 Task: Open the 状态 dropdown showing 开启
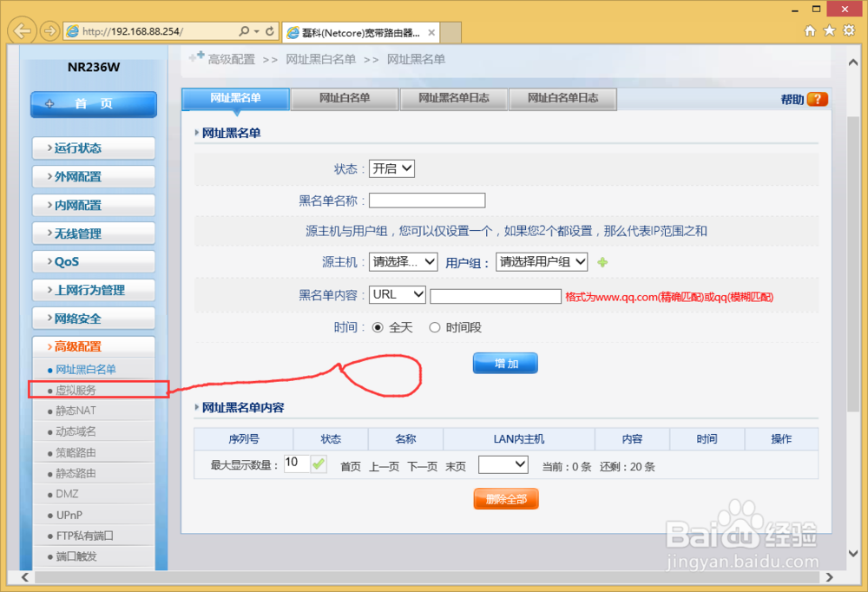pos(391,168)
